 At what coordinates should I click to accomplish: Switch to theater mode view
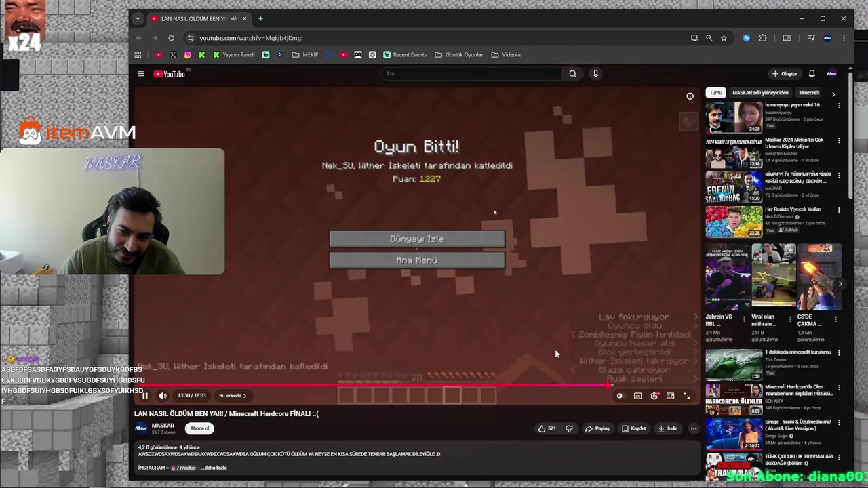click(671, 396)
